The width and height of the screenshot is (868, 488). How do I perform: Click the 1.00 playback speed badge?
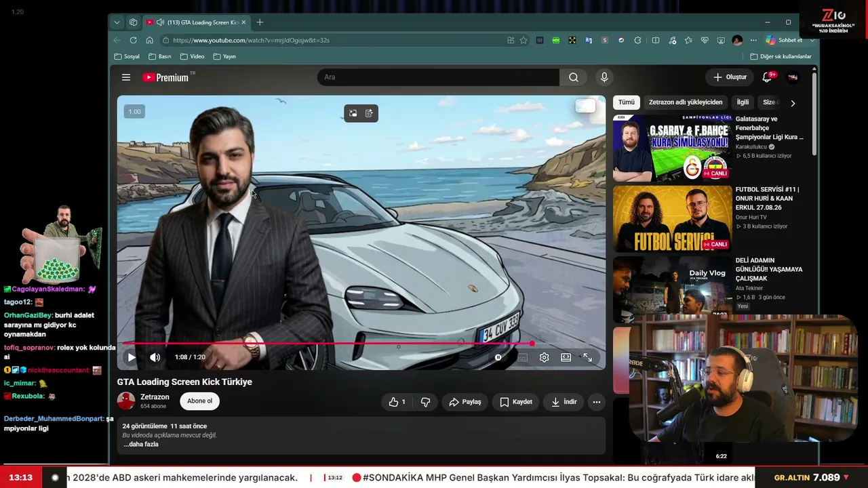pos(135,112)
